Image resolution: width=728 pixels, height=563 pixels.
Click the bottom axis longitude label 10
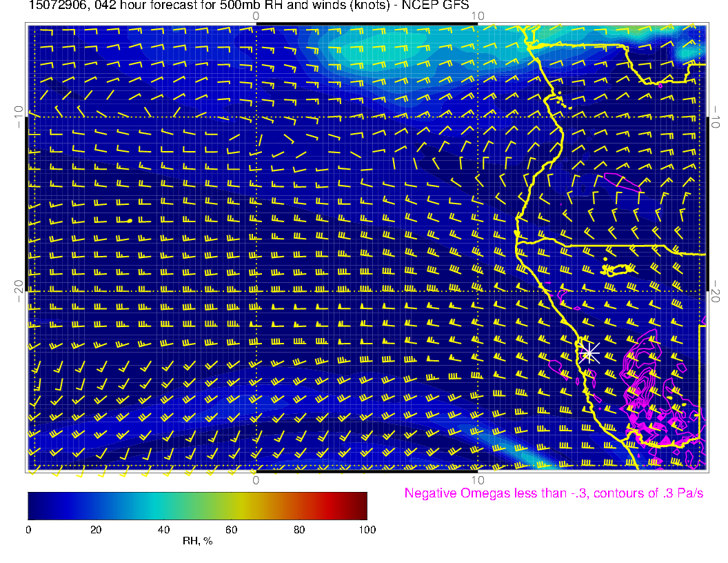click(x=478, y=480)
